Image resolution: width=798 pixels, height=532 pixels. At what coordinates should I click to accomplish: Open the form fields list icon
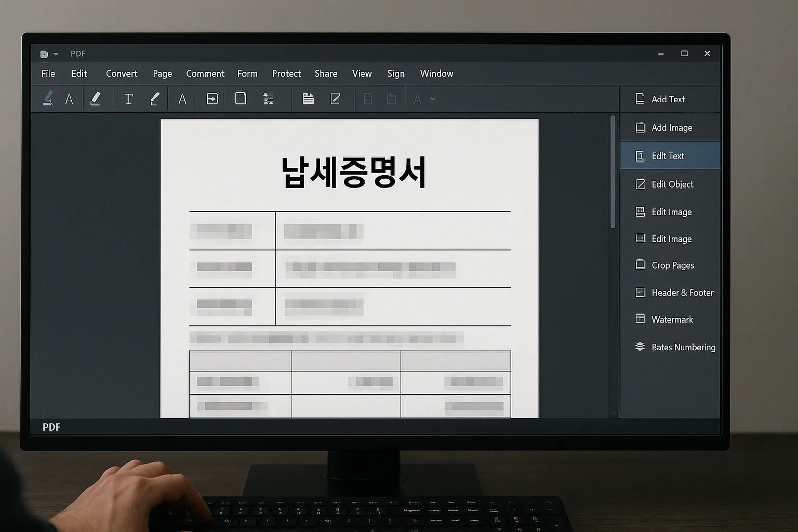[268, 99]
